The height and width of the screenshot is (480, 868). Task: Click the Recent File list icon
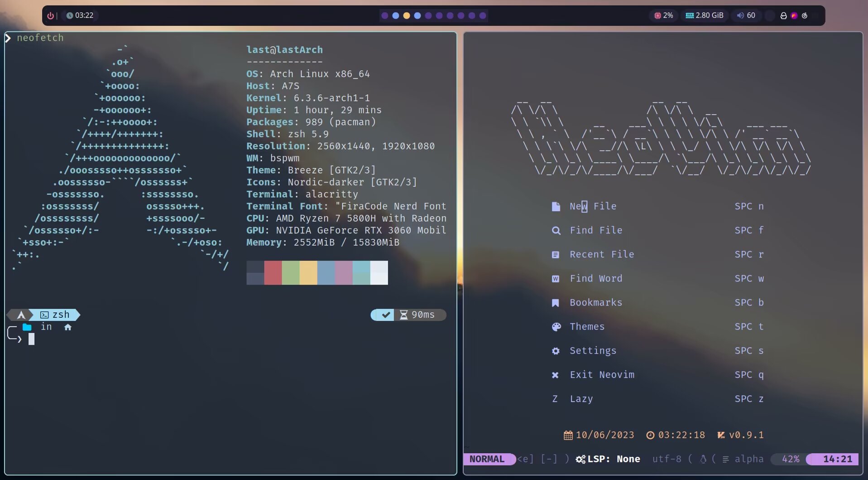[x=556, y=255]
